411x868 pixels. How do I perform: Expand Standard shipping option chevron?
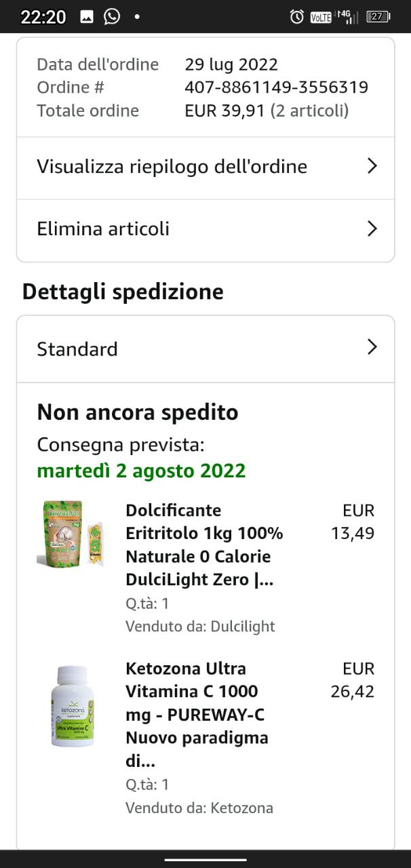click(x=372, y=348)
